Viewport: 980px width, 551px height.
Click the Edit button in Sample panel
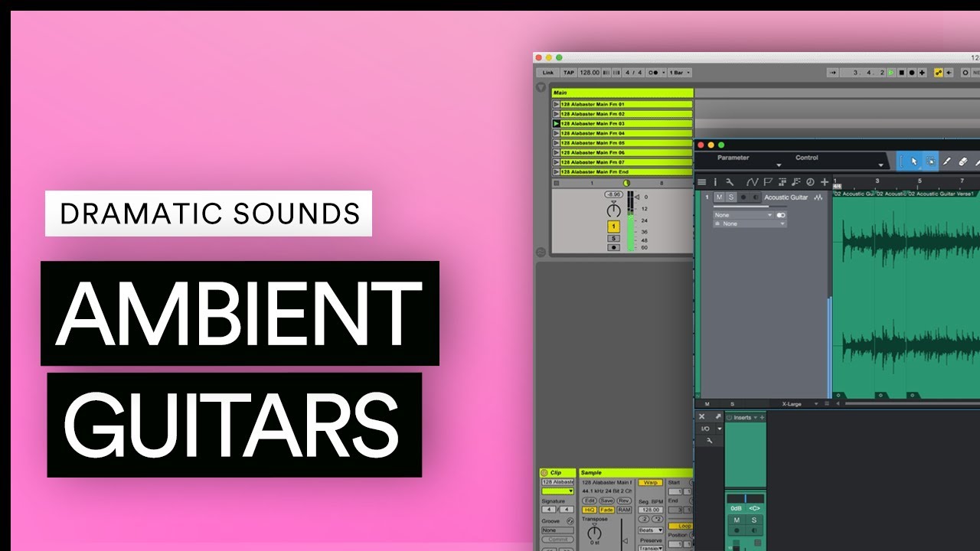pyautogui.click(x=590, y=500)
